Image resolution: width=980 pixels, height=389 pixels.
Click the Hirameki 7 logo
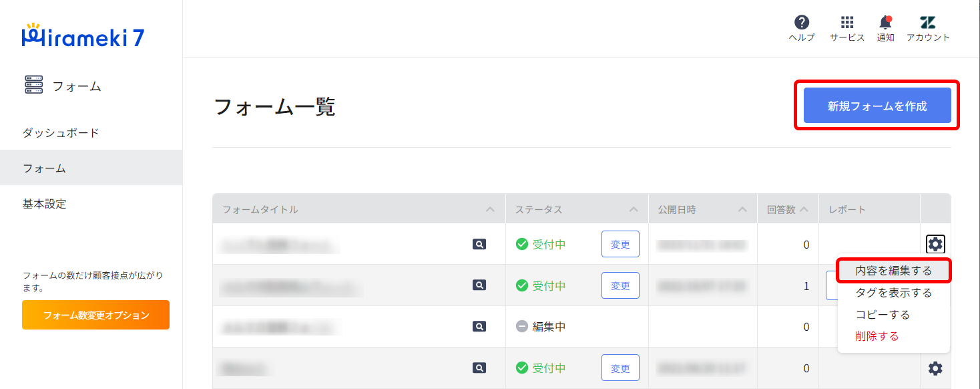pos(83,37)
